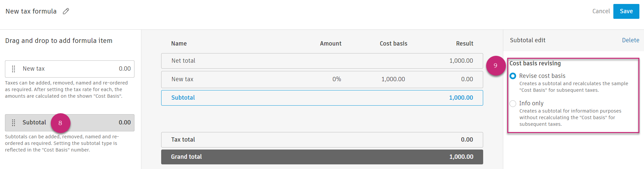
Task: Click the 0% amount of New tax row
Action: tap(337, 79)
